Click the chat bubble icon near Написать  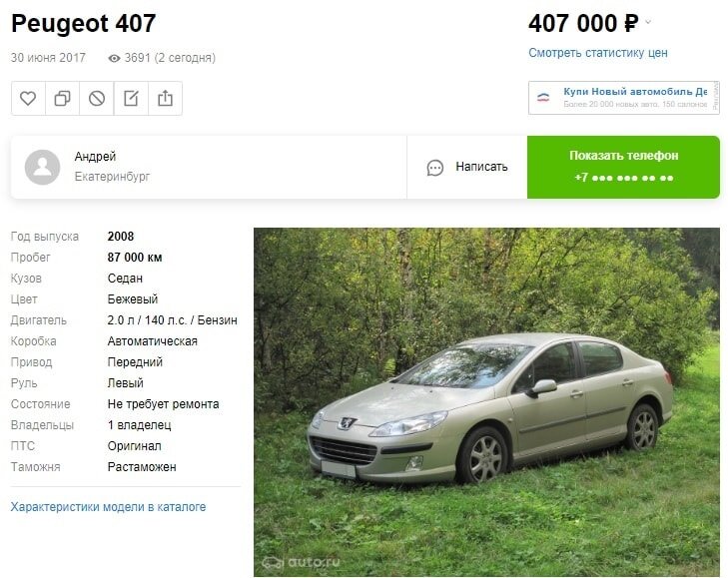(435, 168)
